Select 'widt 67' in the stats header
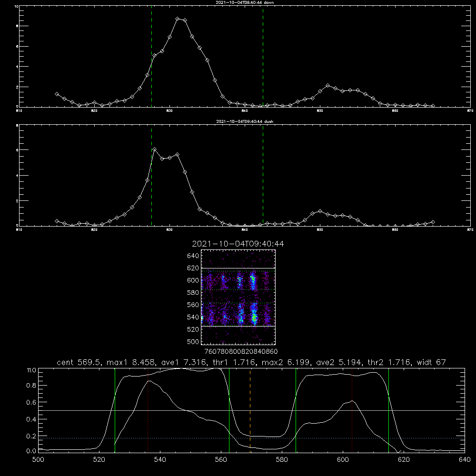The image size is (476, 476). 431,362
